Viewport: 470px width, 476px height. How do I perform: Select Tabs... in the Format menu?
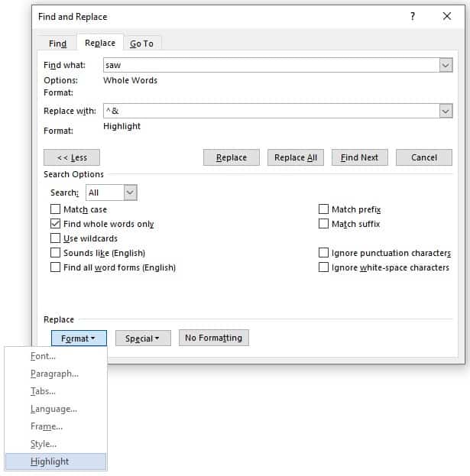56,391
